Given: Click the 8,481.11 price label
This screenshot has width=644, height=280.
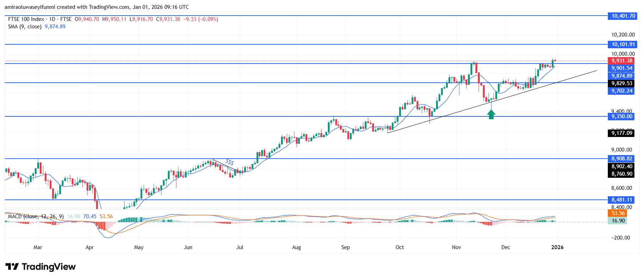Looking at the screenshot, I should coord(622,200).
